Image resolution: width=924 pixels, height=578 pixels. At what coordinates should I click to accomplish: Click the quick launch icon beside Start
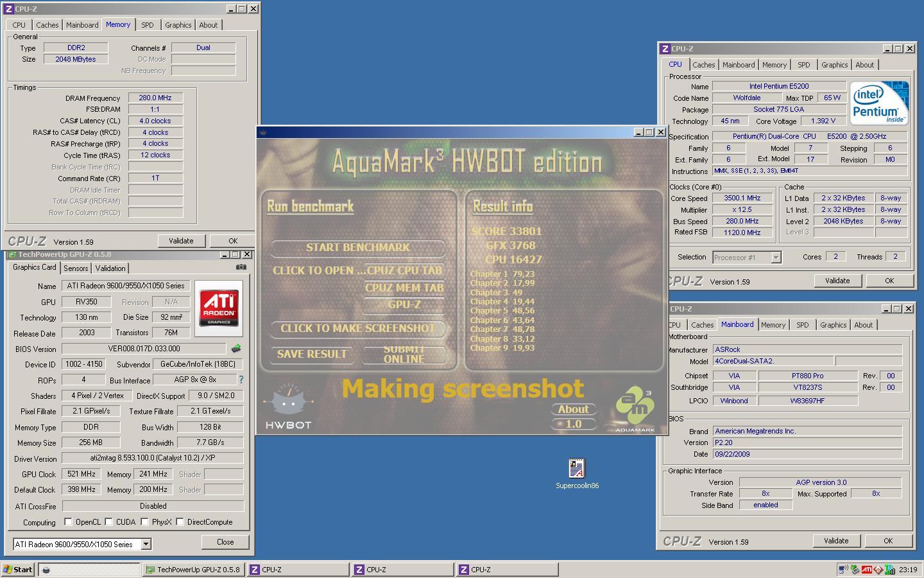tap(46, 570)
